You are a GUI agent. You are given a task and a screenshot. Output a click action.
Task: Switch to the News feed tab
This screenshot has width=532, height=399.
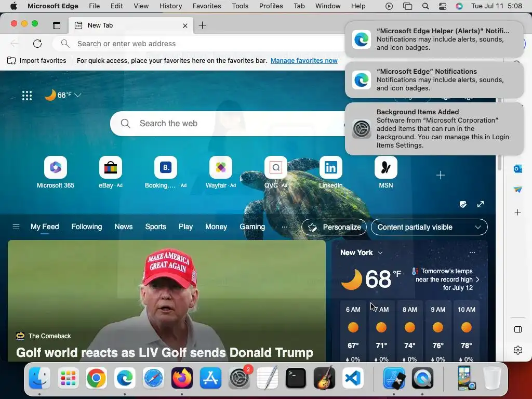click(124, 227)
